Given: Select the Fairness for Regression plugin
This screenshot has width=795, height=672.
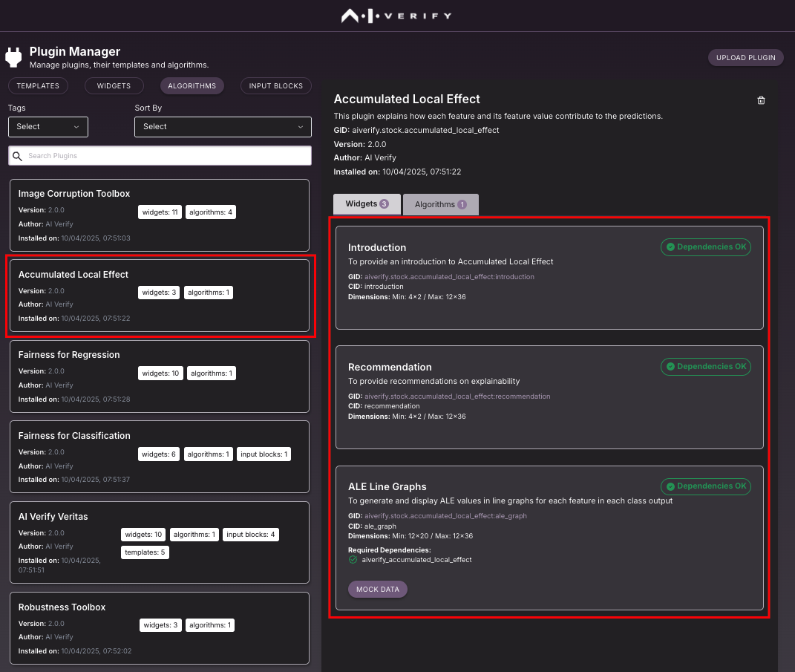Looking at the screenshot, I should 160,376.
